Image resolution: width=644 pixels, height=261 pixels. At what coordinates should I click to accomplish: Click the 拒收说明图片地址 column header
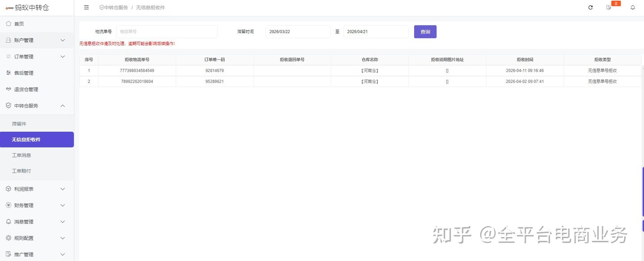[447, 60]
